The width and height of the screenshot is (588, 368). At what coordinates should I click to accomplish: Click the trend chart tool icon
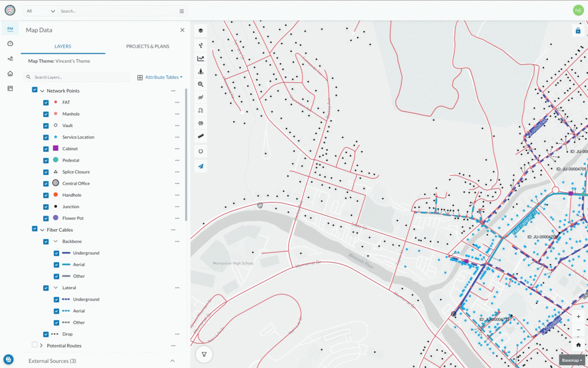pos(200,59)
